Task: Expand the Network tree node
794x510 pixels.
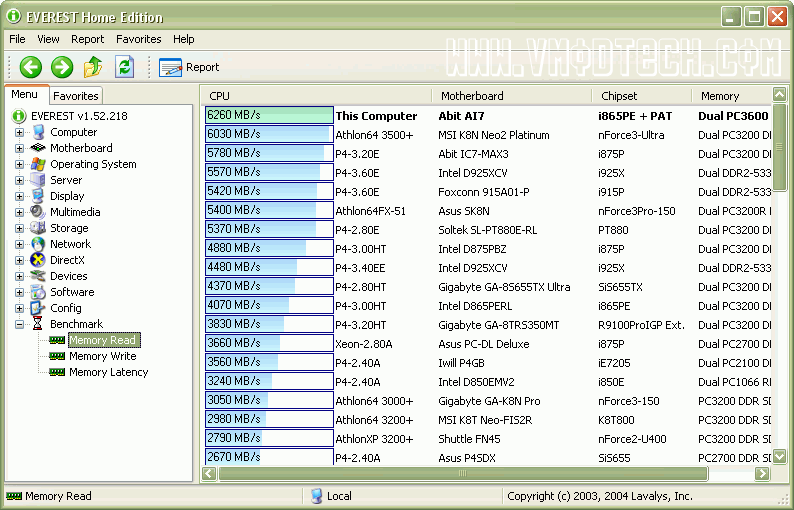Action: [x=19, y=244]
